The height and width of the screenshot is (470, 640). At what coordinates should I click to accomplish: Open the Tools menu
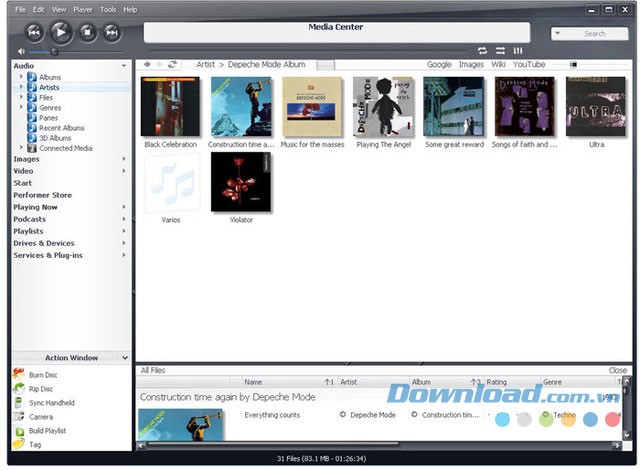(x=108, y=9)
